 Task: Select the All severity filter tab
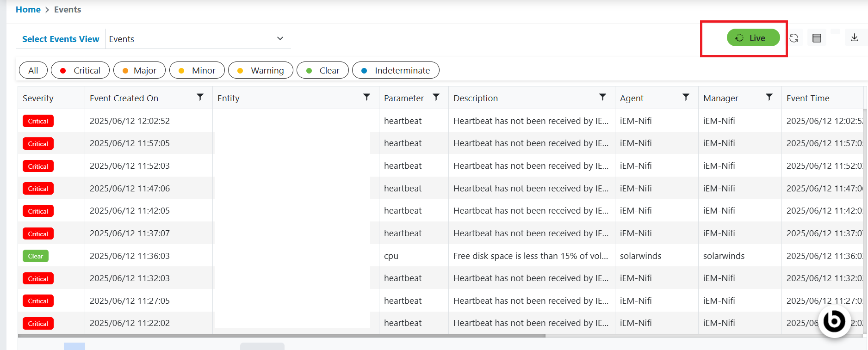(33, 70)
